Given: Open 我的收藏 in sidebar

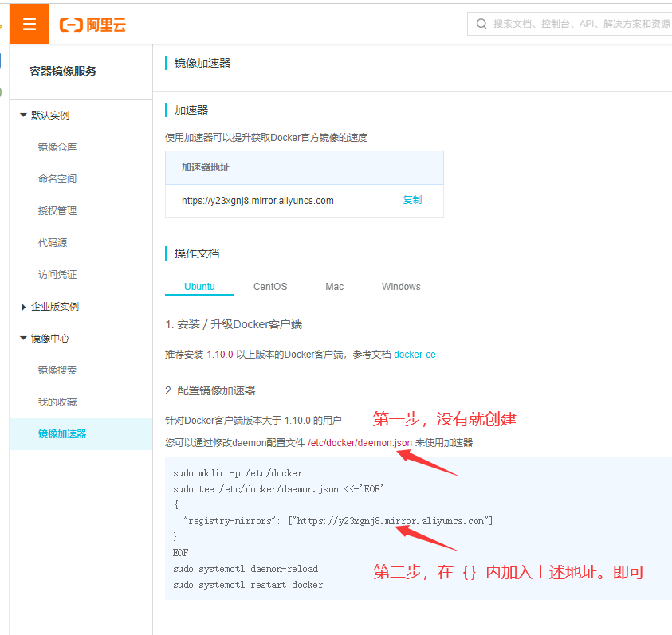Looking at the screenshot, I should 57,402.
